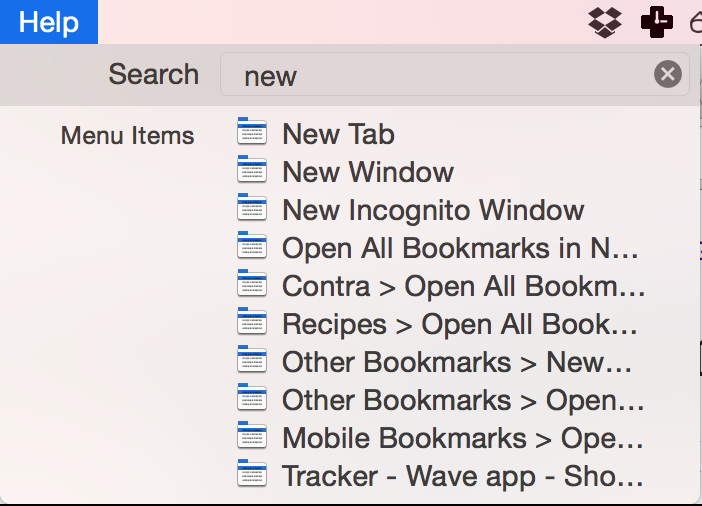
Task: Clear the search field text
Action: (x=668, y=74)
